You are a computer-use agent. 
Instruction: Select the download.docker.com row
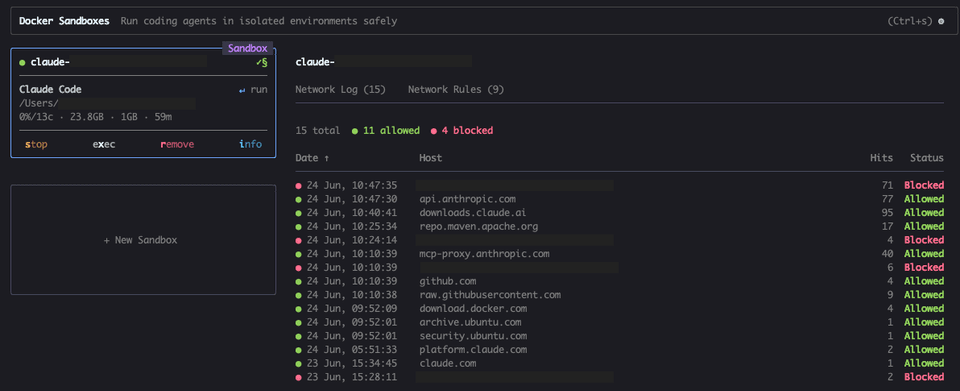pos(620,308)
